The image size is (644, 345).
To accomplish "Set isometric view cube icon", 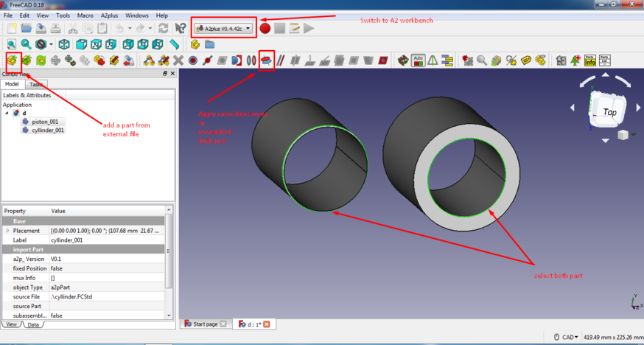I will (x=63, y=44).
